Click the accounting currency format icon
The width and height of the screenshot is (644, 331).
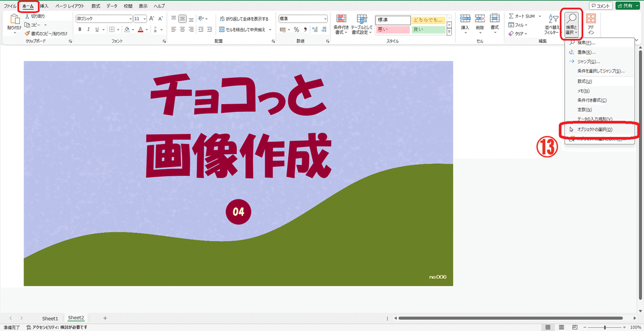point(282,30)
